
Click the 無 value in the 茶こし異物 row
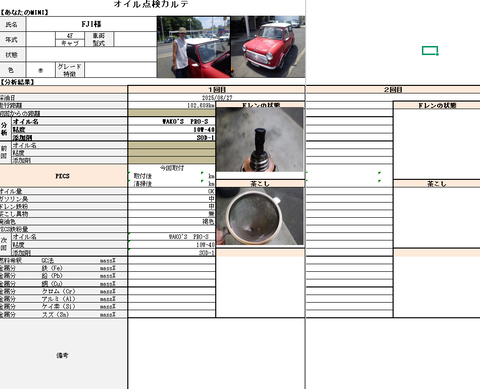click(211, 214)
